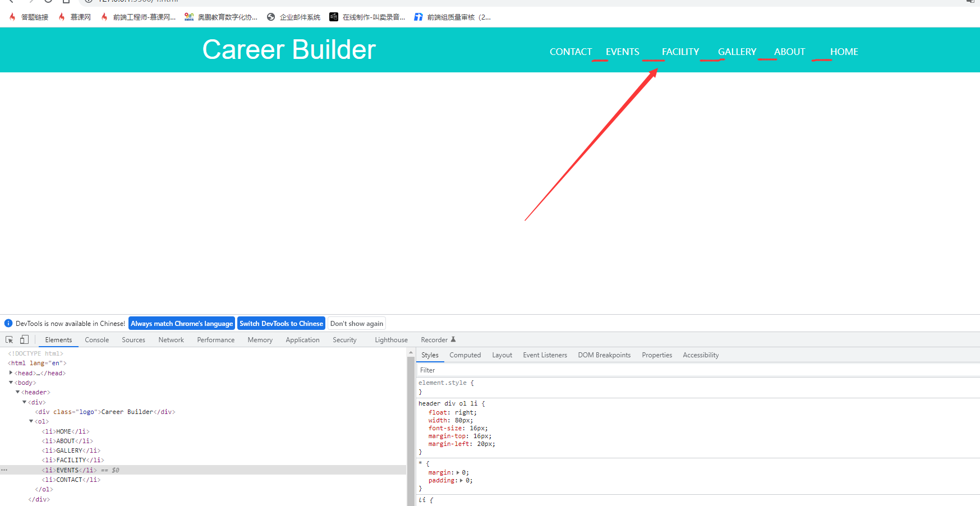Click Switch DevTools to Chinese button
The width and height of the screenshot is (980, 506).
[281, 324]
